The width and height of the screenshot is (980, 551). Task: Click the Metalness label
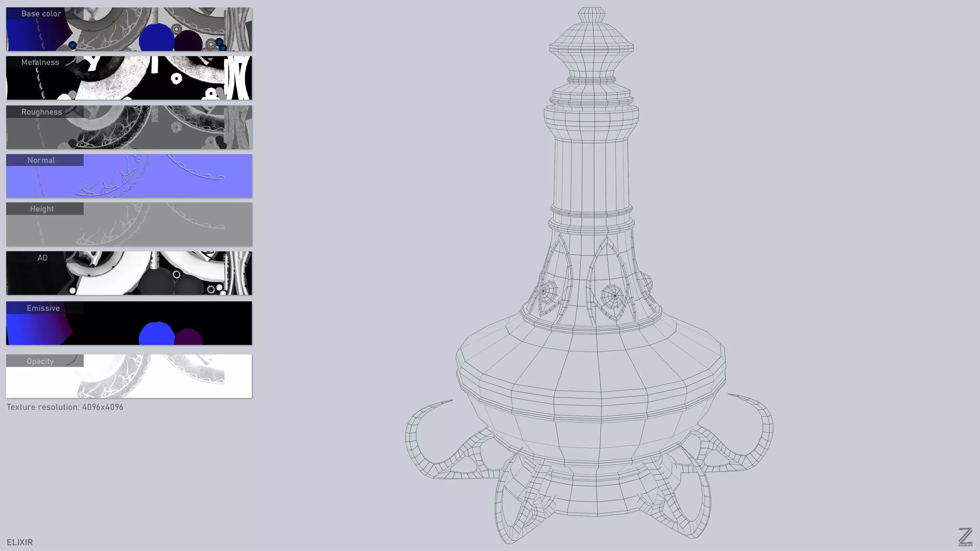(40, 62)
